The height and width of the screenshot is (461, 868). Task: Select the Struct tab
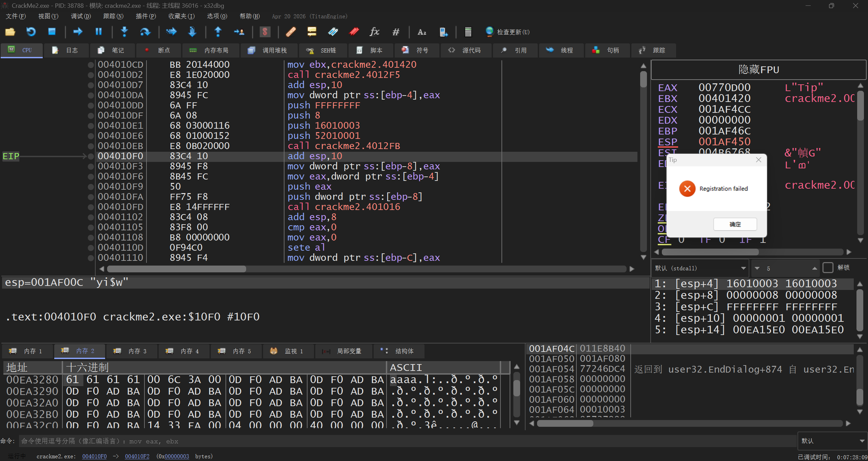(x=399, y=351)
